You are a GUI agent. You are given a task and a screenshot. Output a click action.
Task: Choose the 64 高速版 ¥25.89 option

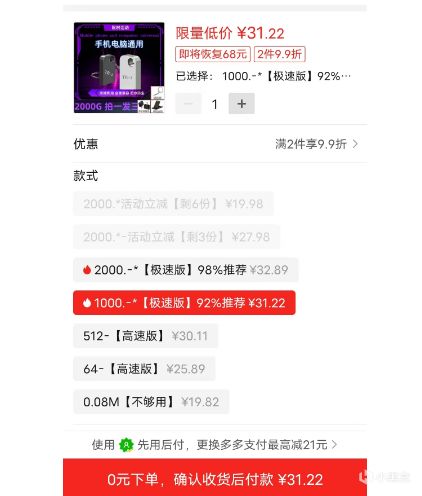(144, 369)
